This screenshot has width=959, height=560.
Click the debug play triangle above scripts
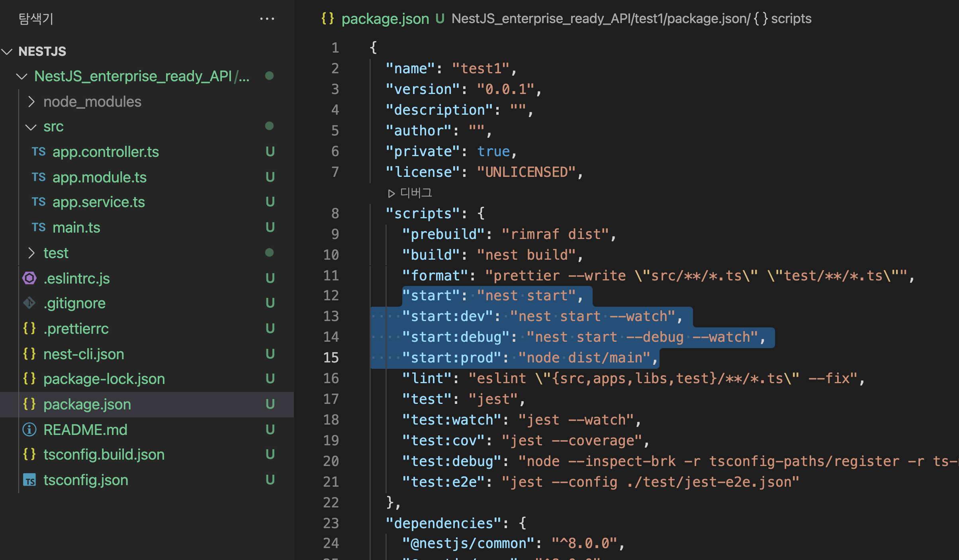[391, 193]
